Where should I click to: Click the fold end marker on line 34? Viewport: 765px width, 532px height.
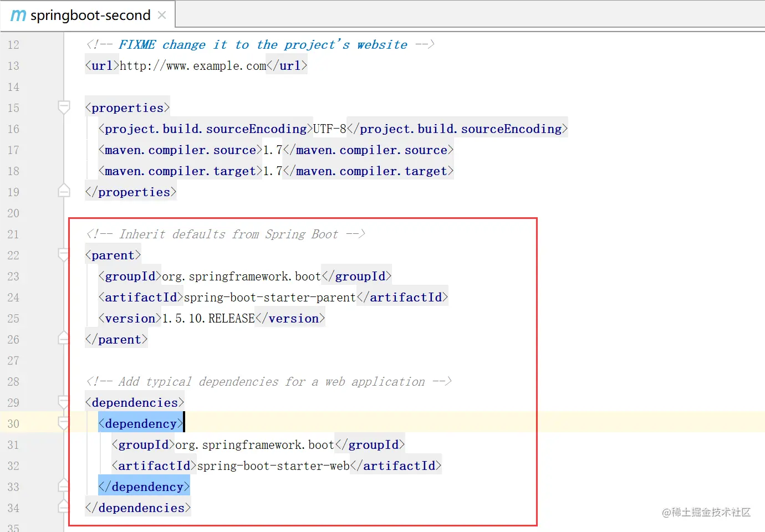click(x=64, y=507)
